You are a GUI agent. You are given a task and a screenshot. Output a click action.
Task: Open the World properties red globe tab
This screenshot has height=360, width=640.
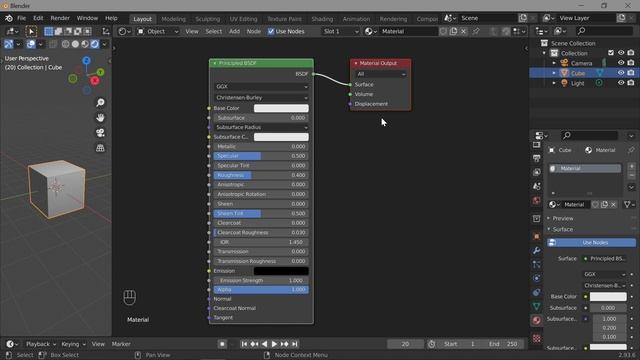536,200
